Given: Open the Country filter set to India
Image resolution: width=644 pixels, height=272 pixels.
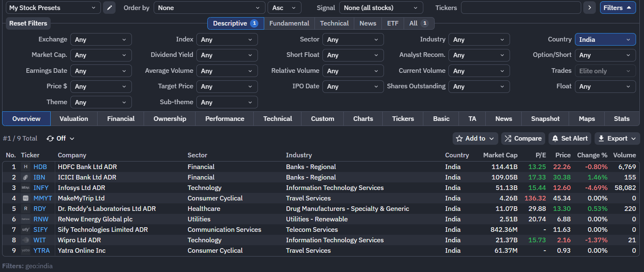Looking at the screenshot, I should click(x=605, y=39).
